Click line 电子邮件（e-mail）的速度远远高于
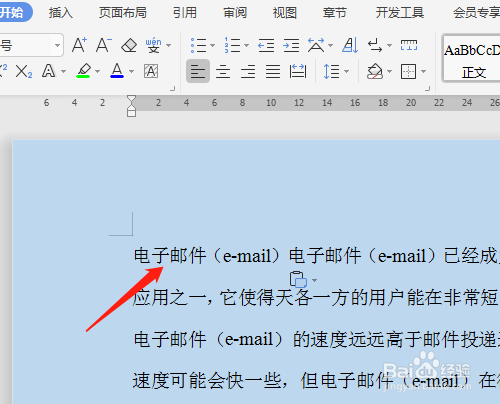Screen dimensions: 500x404 click(x=316, y=339)
